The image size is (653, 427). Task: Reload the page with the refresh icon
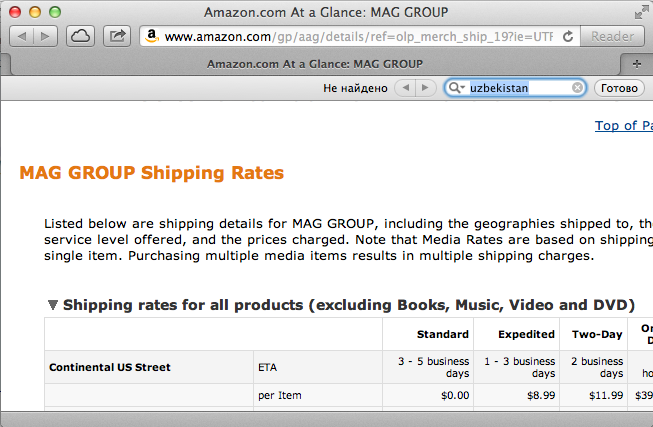[x=568, y=37]
